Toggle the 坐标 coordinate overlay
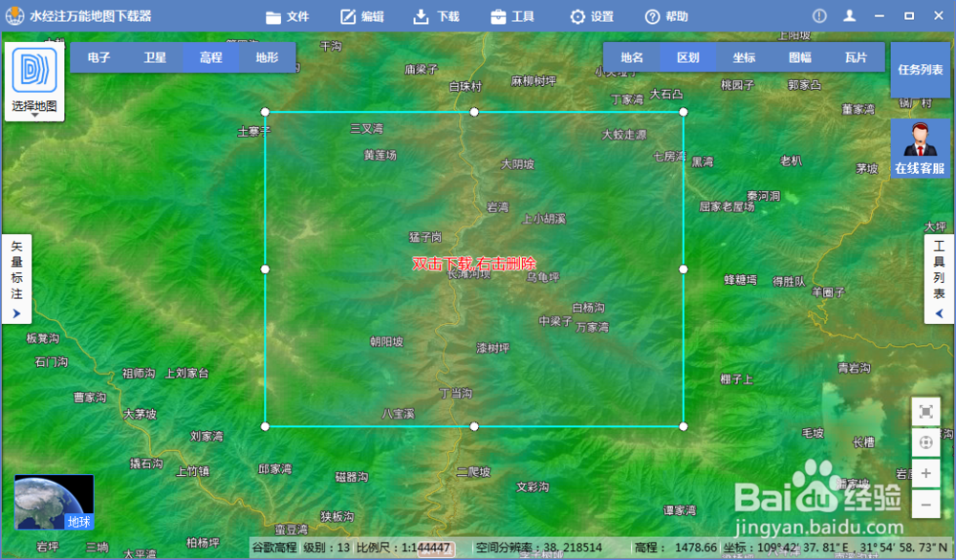 (x=744, y=57)
